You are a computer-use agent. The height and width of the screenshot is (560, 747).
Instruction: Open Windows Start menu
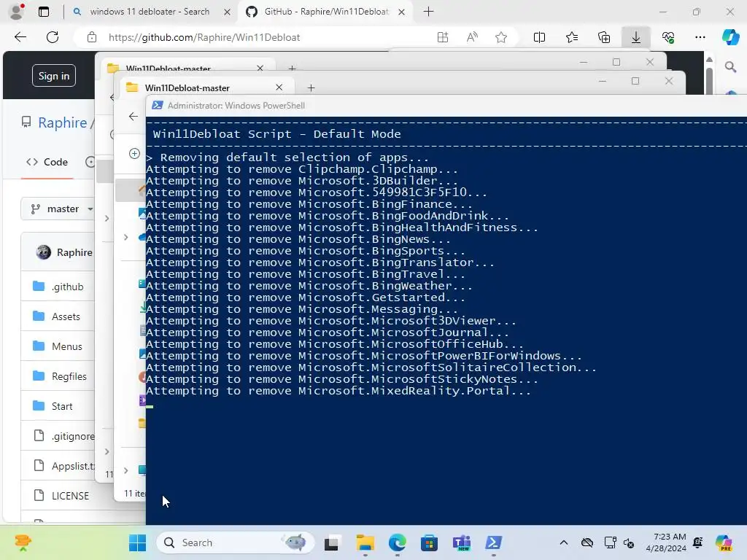[138, 542]
